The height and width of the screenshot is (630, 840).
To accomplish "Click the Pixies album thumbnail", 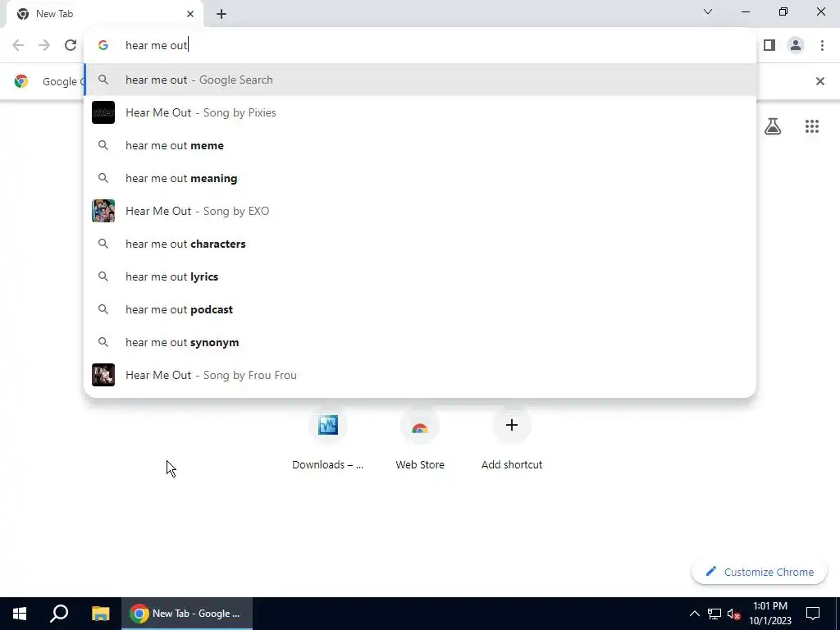I will (103, 112).
